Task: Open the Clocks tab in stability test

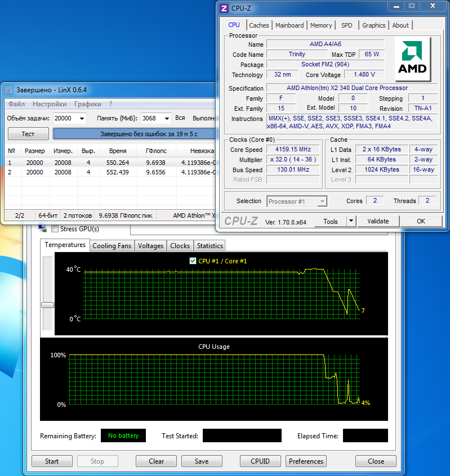Action: click(x=180, y=245)
